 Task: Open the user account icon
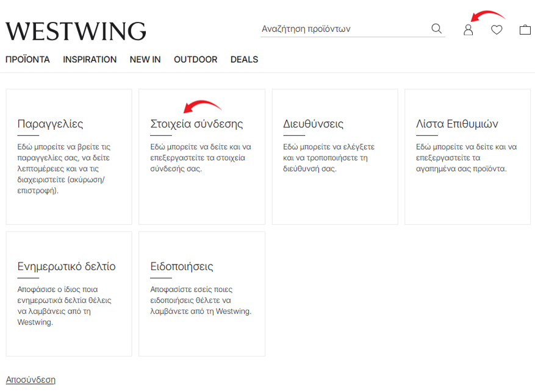point(468,29)
